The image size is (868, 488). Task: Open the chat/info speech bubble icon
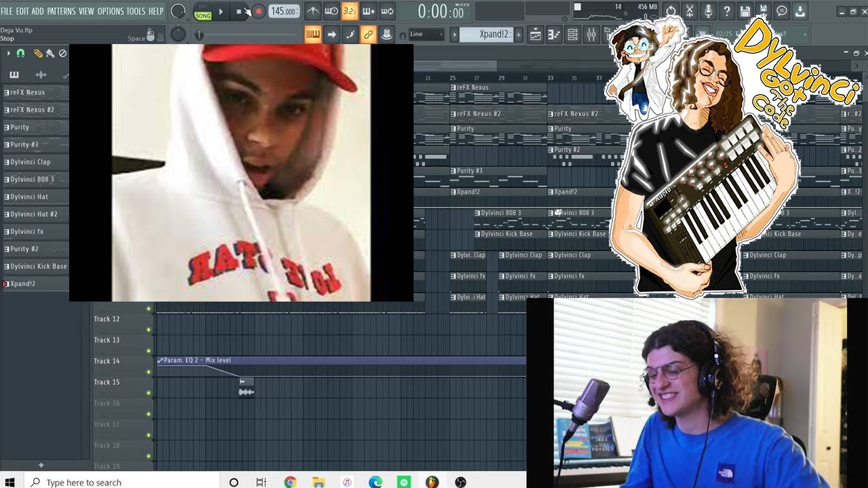click(781, 12)
